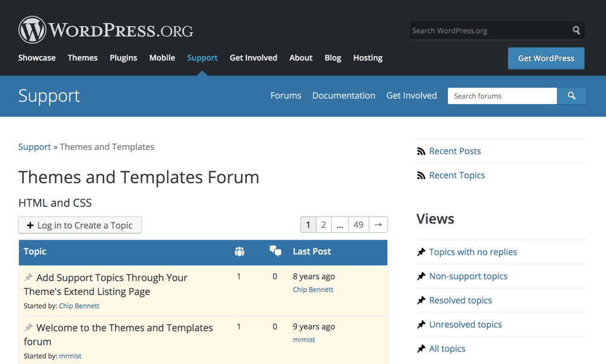View Topics with no replies
The width and height of the screenshot is (606, 364).
coord(473,252)
